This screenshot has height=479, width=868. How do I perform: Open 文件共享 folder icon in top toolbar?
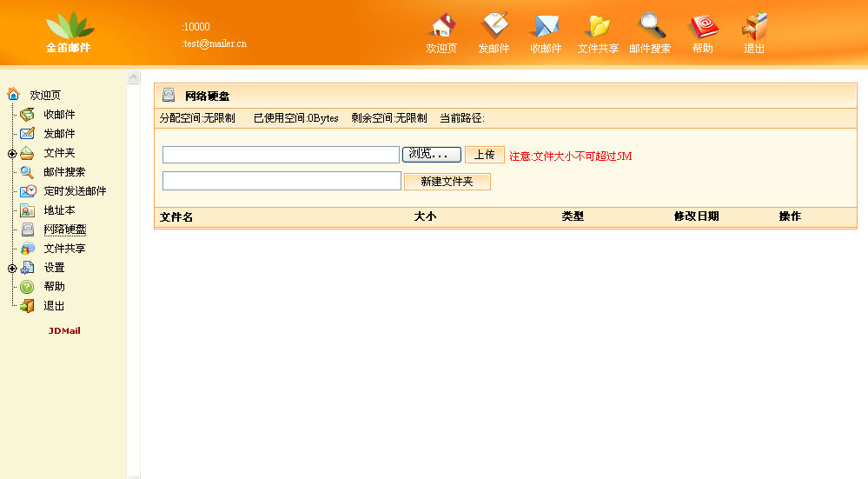tap(598, 26)
